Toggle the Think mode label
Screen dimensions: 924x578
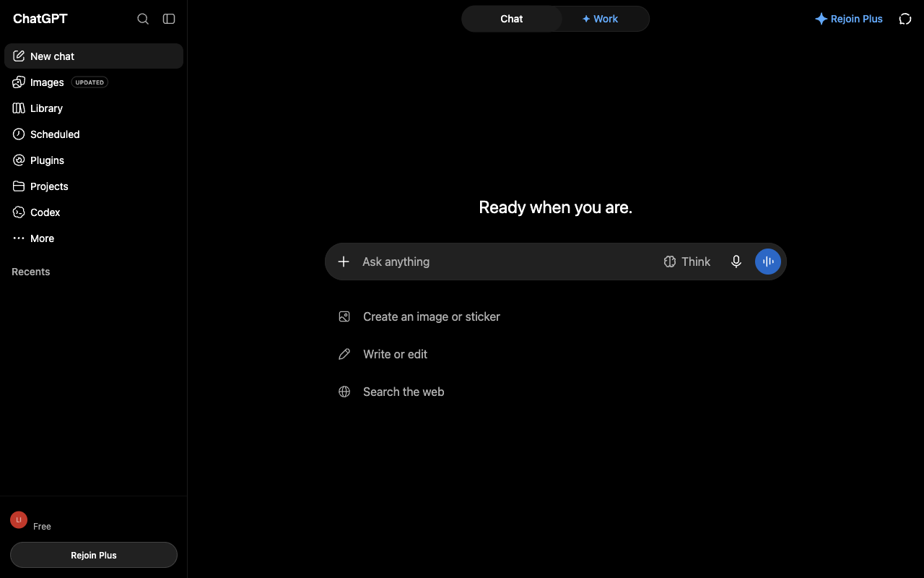point(696,262)
